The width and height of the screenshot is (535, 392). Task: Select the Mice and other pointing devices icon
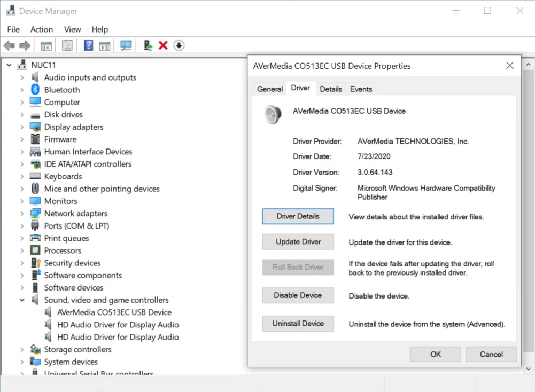(x=35, y=189)
